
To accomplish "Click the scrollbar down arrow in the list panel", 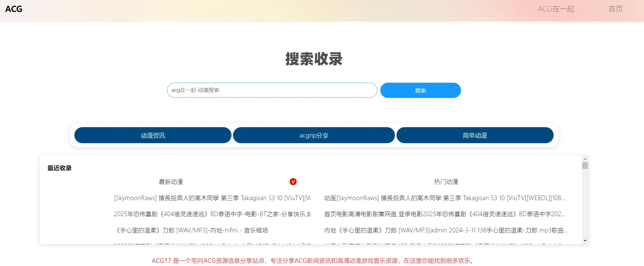I will pyautogui.click(x=585, y=241).
